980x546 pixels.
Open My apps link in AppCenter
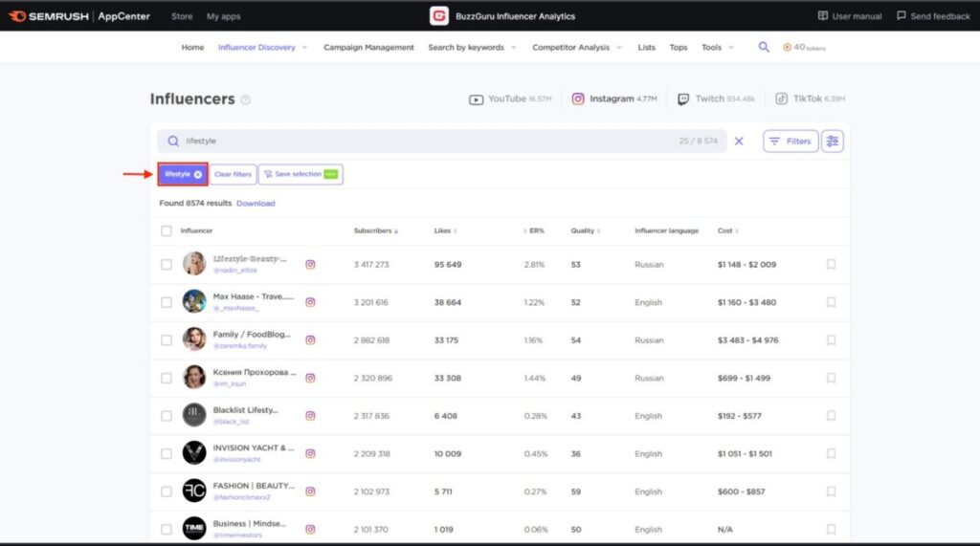[x=224, y=16]
